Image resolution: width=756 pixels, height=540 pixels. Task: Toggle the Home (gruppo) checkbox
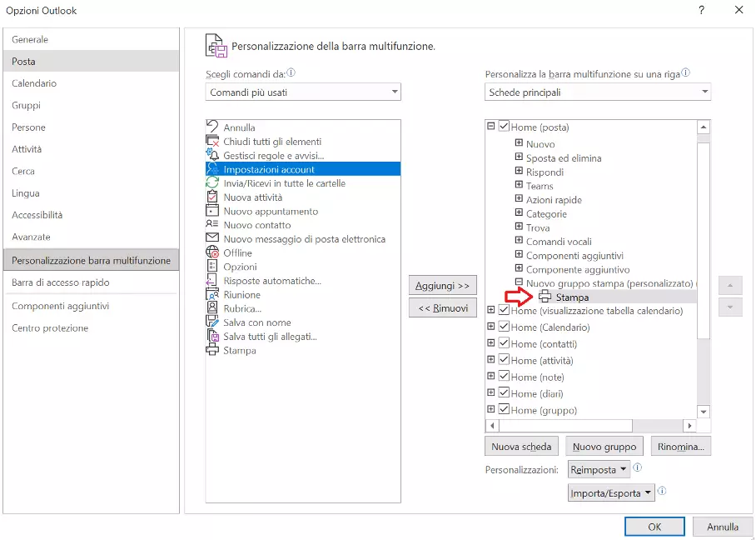click(504, 409)
